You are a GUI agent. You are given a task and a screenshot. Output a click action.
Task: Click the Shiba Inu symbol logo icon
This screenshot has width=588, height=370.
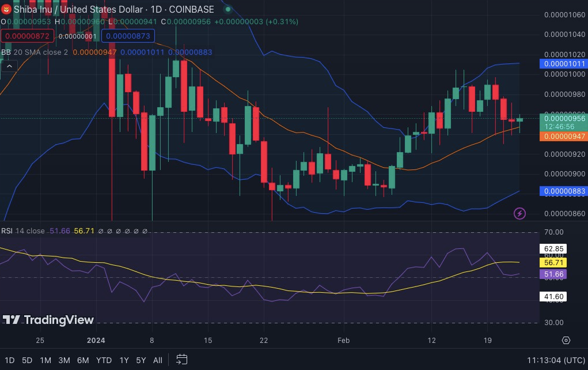coord(6,9)
